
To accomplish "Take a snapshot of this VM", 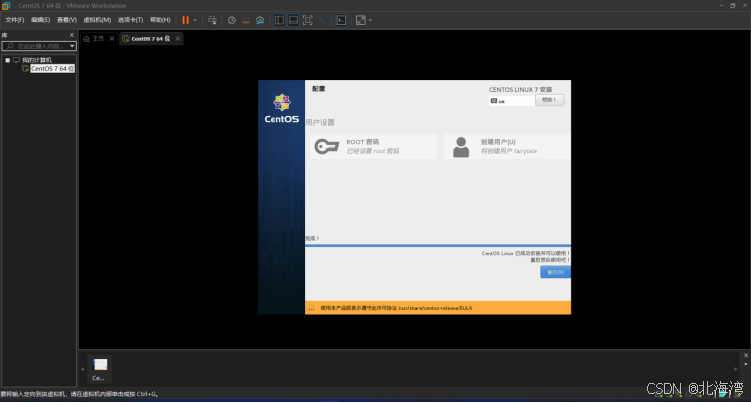I will point(231,20).
